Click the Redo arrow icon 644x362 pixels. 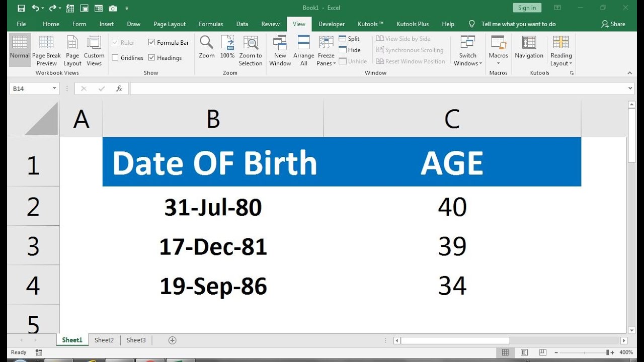tap(52, 8)
